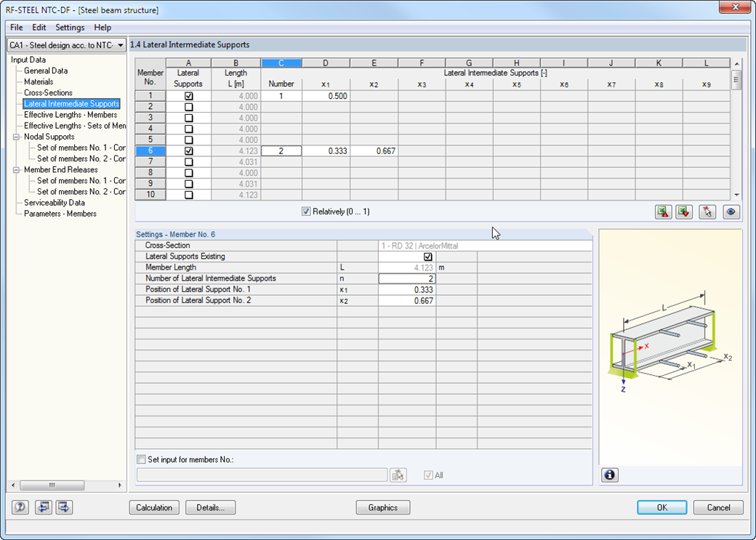Select Parameters - Members tree item
The image size is (756, 540).
(x=60, y=214)
